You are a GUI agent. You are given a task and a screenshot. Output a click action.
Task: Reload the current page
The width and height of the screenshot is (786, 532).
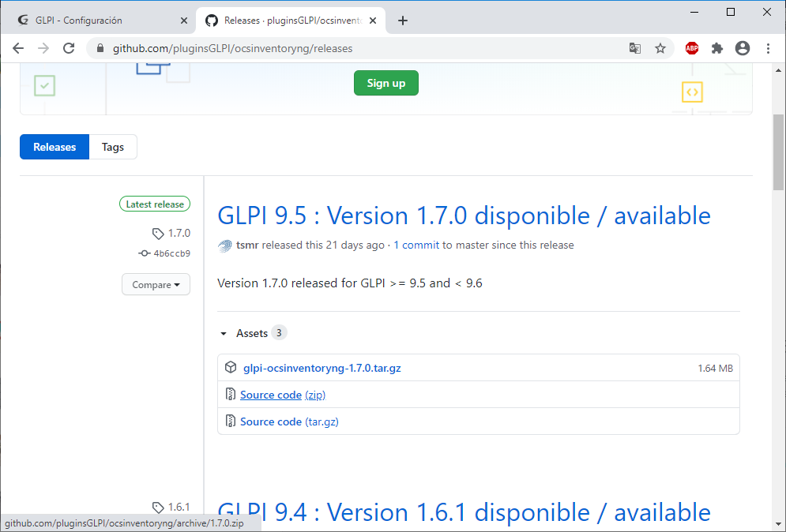[x=69, y=48]
